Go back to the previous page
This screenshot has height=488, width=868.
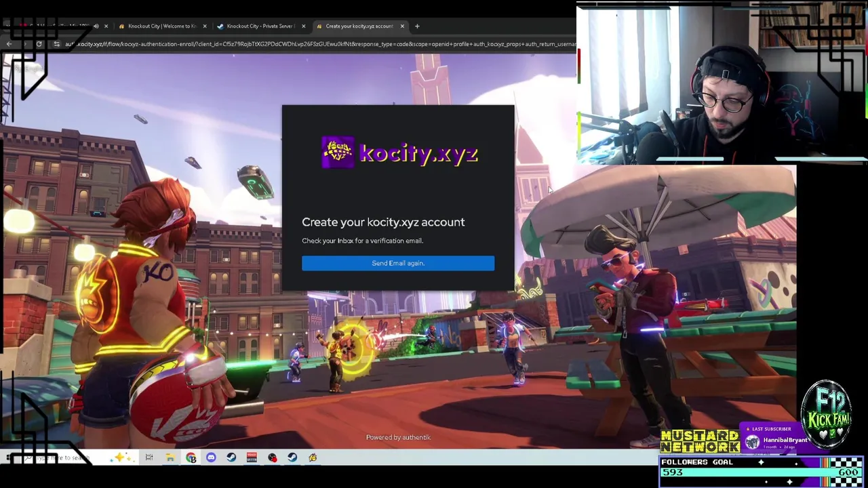click(9, 44)
